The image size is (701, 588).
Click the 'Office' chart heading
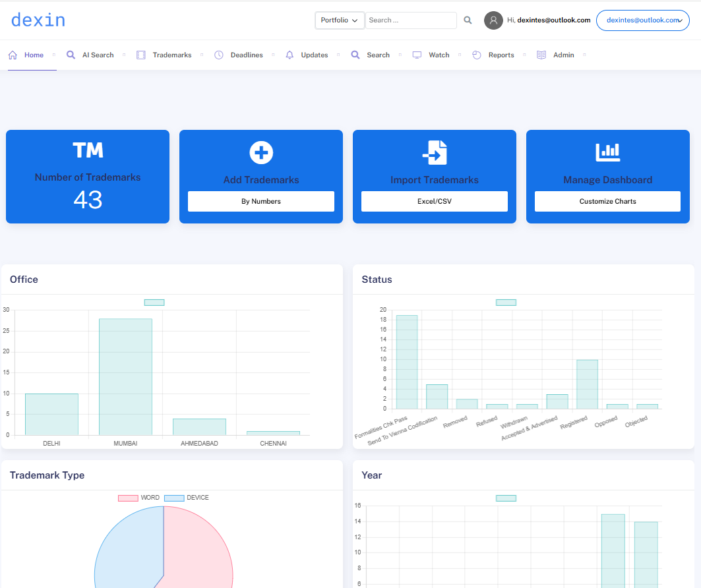24,279
